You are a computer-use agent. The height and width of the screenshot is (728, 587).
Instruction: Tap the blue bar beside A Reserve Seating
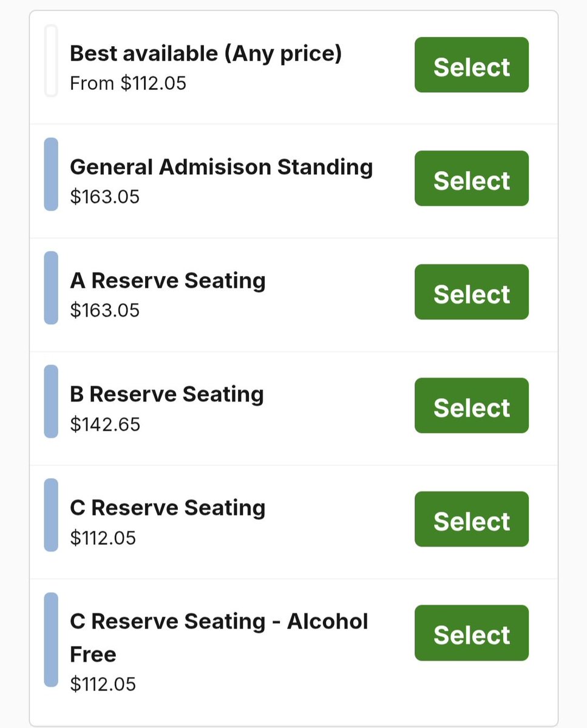[x=51, y=288]
